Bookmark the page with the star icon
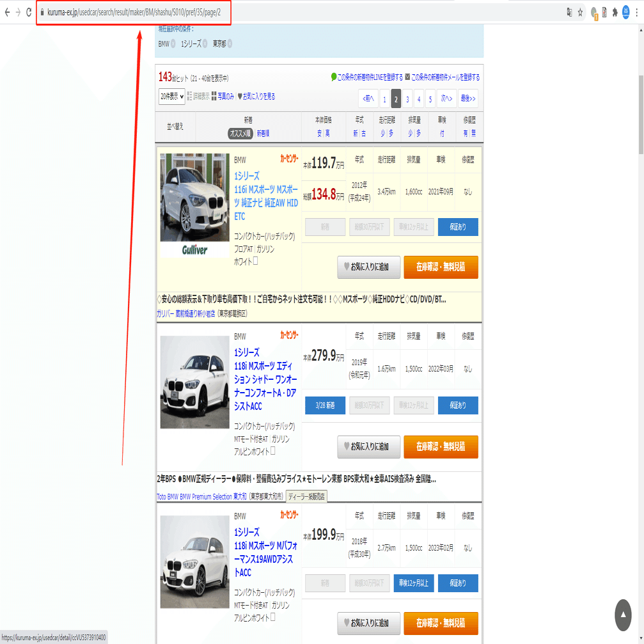The image size is (644, 644). [580, 12]
